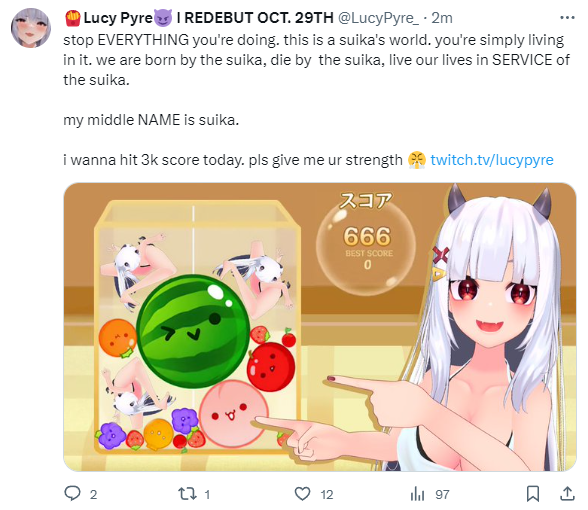This screenshot has height=510, width=588.
Task: Click Lucy Pyre's profile avatar
Action: tap(31, 28)
